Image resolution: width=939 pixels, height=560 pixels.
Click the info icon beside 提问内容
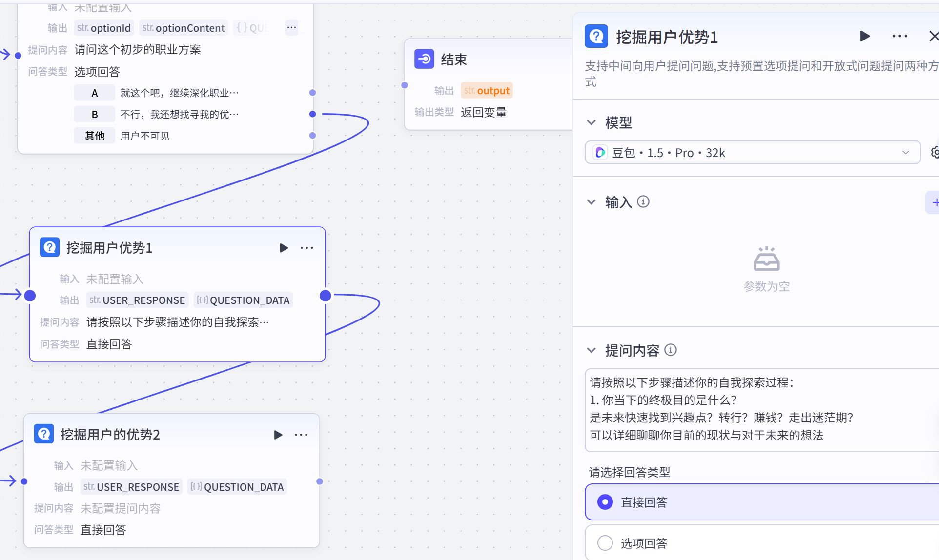point(672,350)
